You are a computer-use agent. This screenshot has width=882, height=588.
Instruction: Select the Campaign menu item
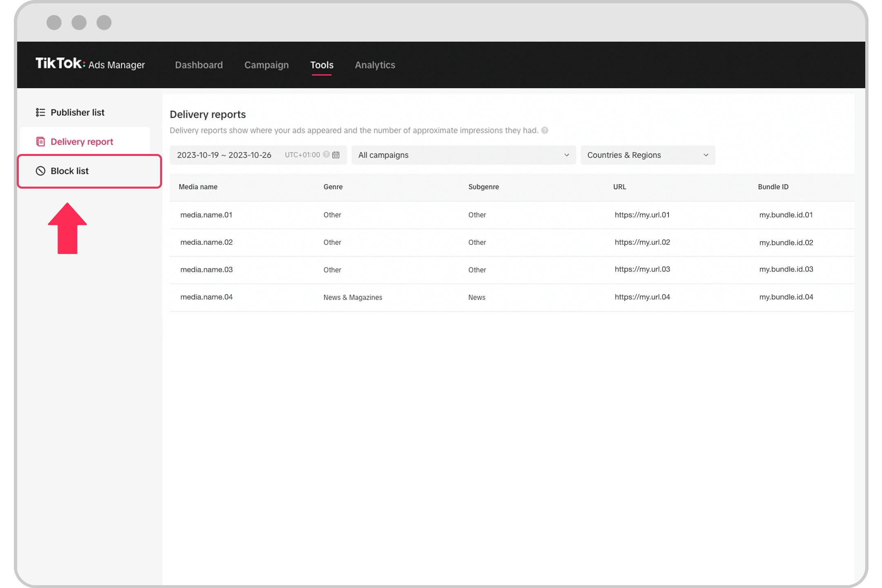[266, 65]
